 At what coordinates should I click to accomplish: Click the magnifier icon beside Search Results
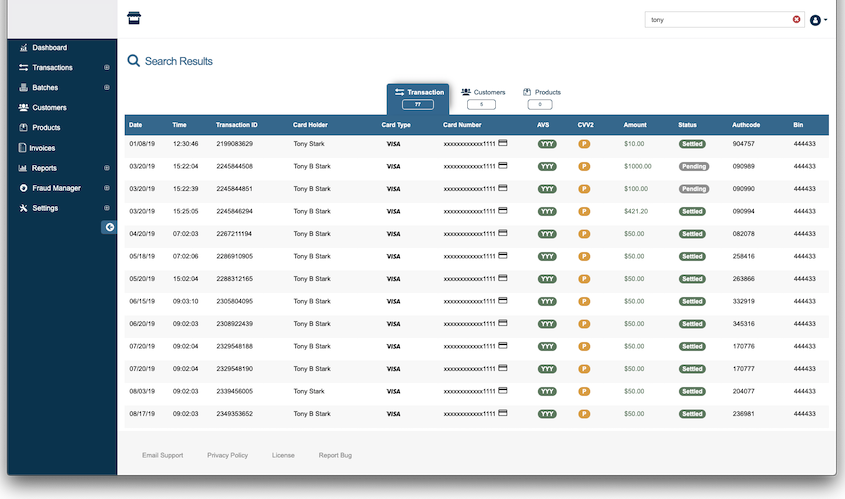point(133,61)
